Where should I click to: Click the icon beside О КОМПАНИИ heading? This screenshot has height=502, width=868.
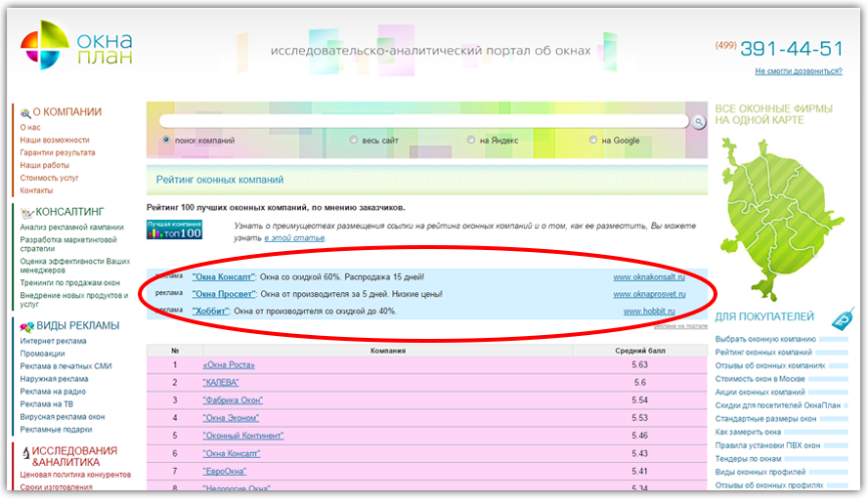pyautogui.click(x=24, y=113)
